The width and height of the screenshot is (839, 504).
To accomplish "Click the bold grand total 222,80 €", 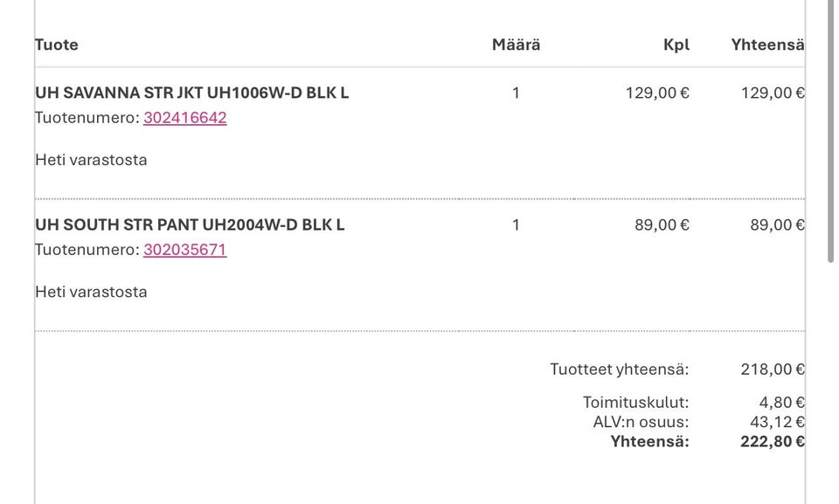I will 773,442.
